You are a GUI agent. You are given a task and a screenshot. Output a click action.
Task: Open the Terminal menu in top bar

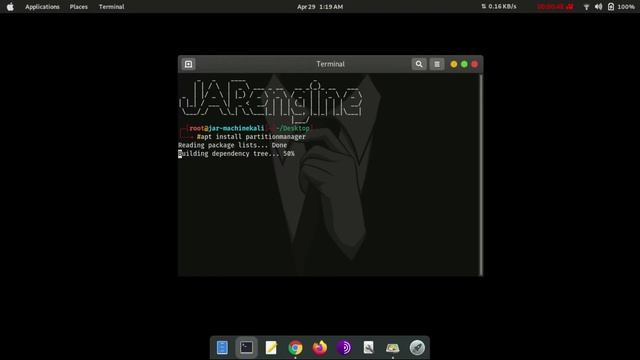(x=111, y=7)
